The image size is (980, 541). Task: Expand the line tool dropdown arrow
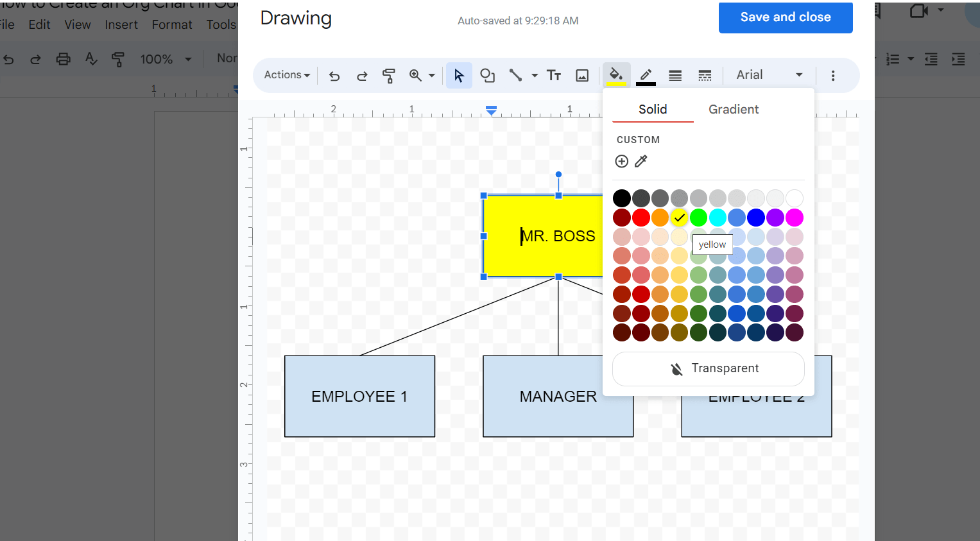click(x=534, y=75)
